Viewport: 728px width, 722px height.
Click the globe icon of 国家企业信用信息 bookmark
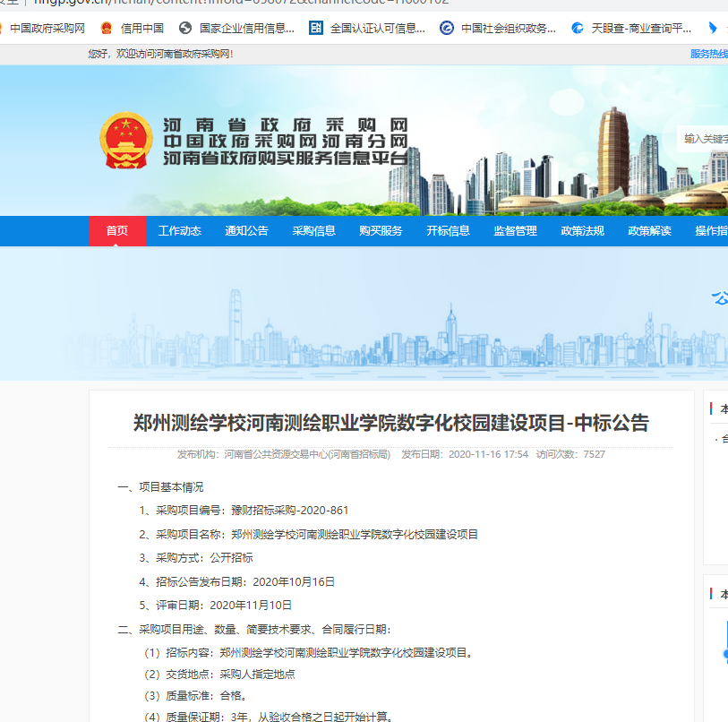185,29
